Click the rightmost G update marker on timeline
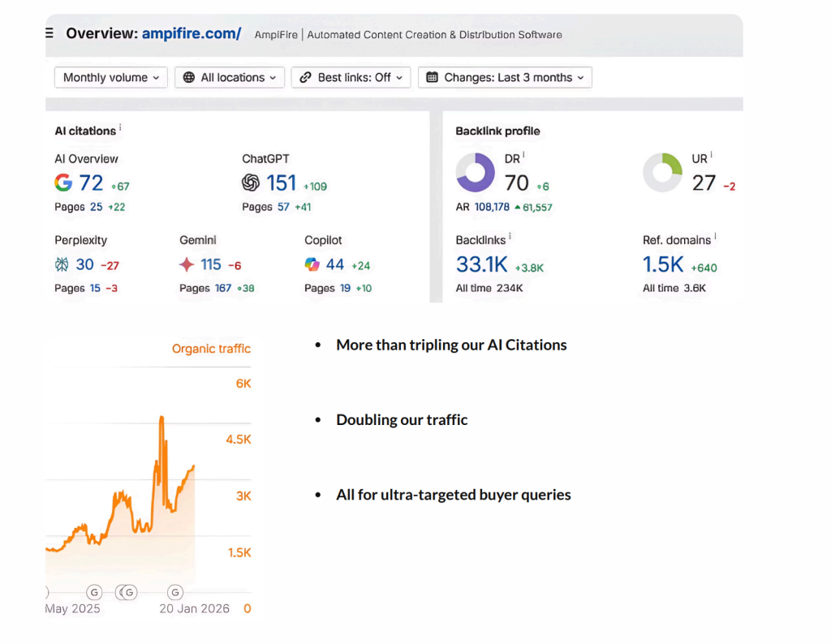831x644 pixels. (175, 592)
